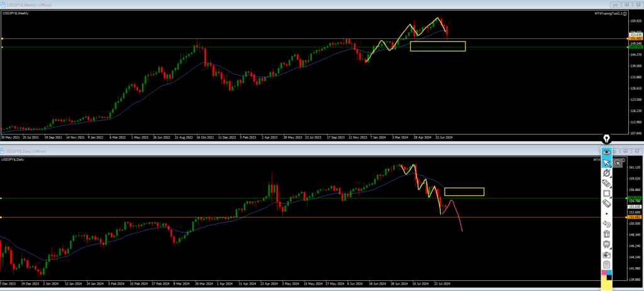Clear all drawings with the trash icon
Image resolution: width=644 pixels, height=291 pixels.
point(607,234)
